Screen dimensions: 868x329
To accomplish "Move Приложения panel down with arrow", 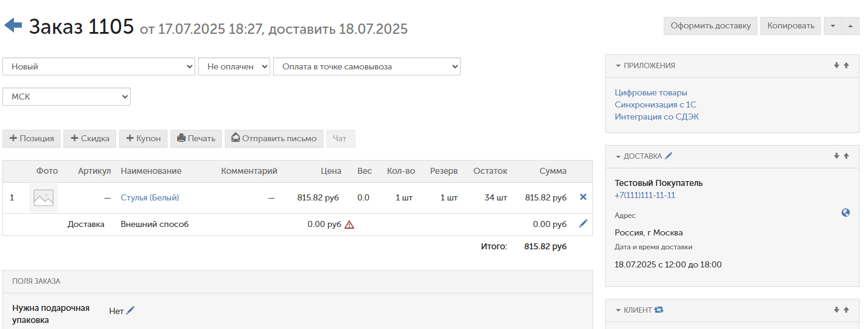I will pyautogui.click(x=837, y=65).
